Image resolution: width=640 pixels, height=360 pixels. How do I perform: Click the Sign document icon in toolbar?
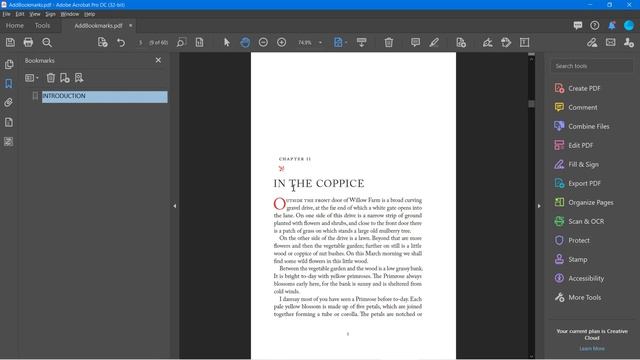tap(488, 42)
